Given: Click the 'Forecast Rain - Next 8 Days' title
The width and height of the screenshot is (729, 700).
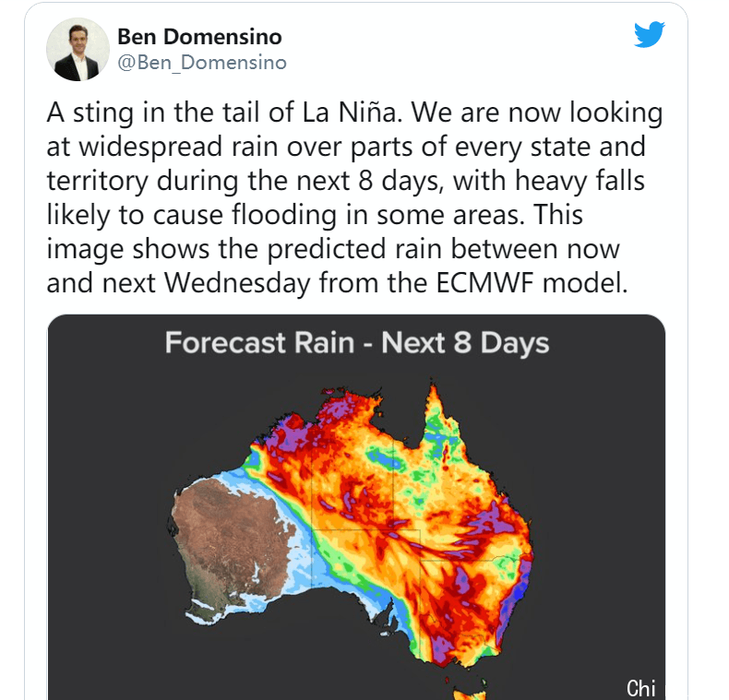Looking at the screenshot, I should point(356,343).
